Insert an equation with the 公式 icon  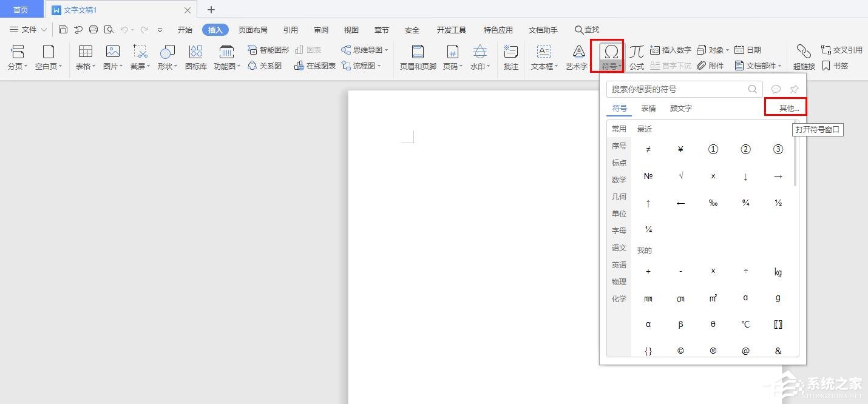click(x=636, y=58)
